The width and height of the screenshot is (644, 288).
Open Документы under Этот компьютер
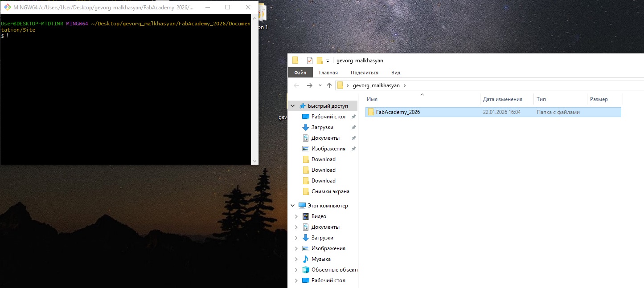pos(325,227)
